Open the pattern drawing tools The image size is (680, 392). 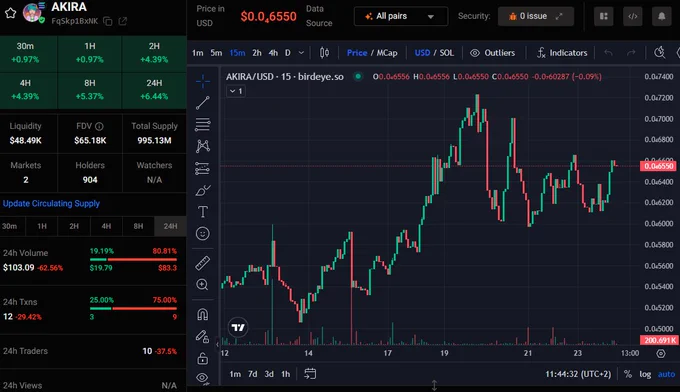click(203, 146)
